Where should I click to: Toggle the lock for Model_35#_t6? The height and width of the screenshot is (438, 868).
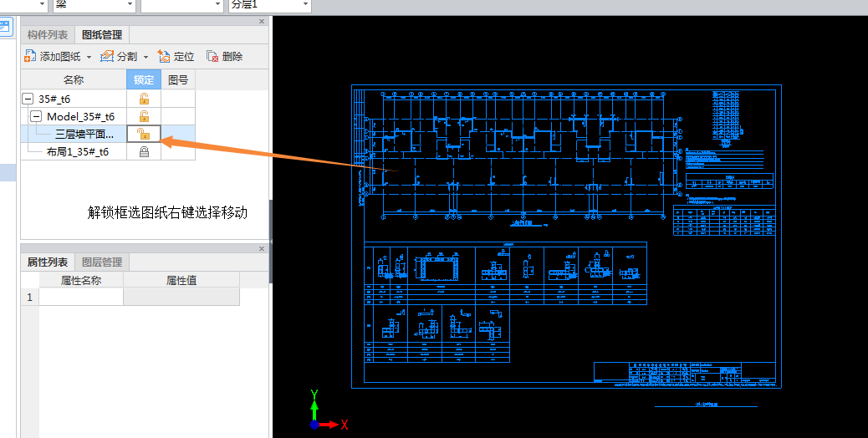click(144, 117)
